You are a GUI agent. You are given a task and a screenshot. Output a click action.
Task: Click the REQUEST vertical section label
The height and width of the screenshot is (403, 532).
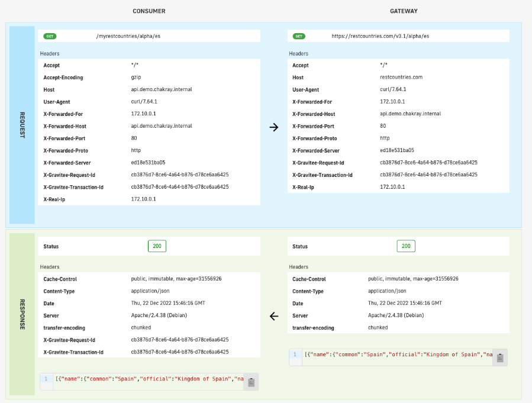point(22,125)
